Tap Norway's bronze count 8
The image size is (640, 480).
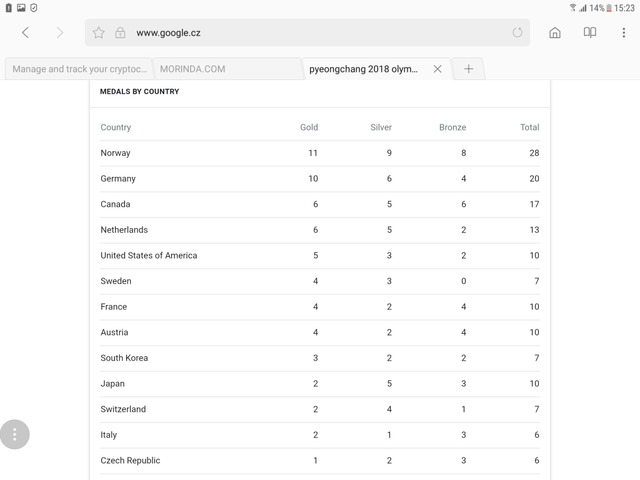tap(464, 153)
